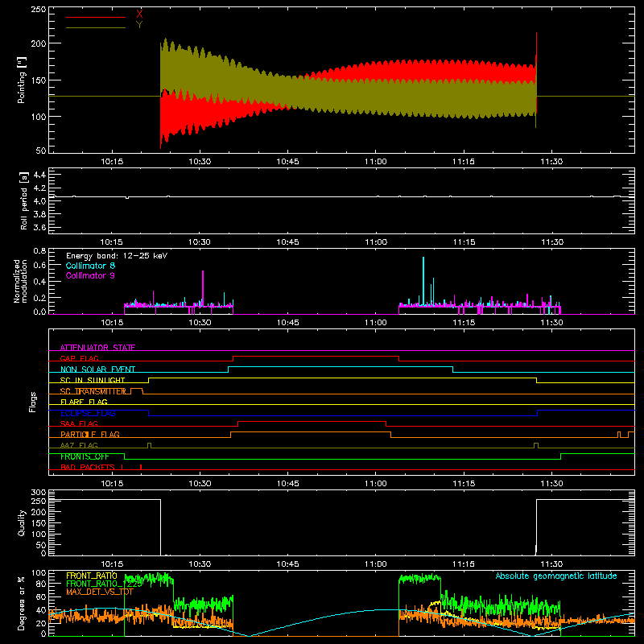This screenshot has height=644, width=644.
Task: Click the 'Quality' axis title
Action: coord(22,522)
